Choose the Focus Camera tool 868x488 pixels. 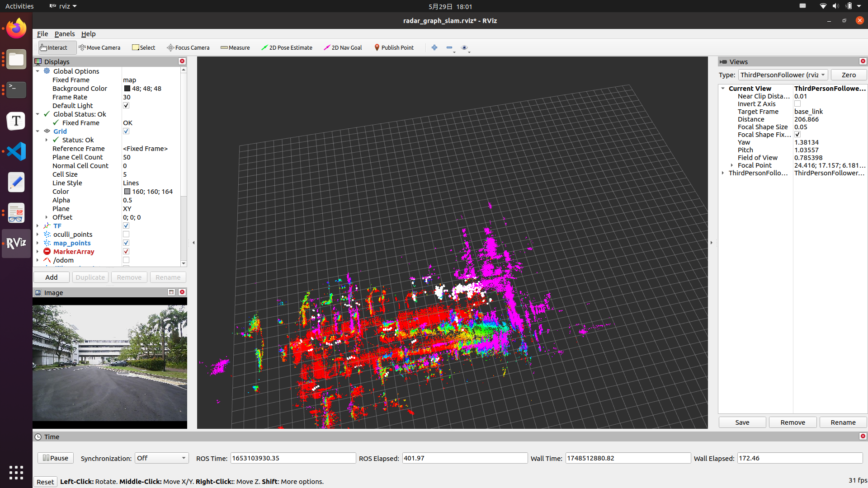[188, 47]
